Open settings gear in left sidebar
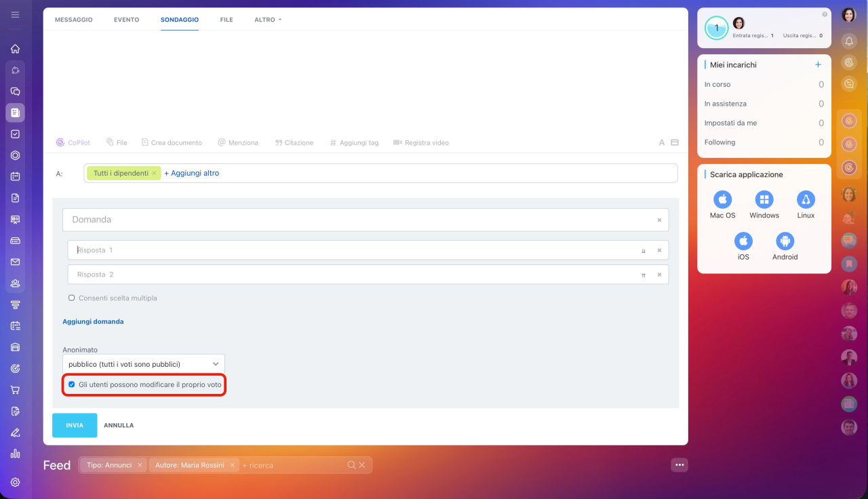Image resolution: width=868 pixels, height=499 pixels. 15,482
